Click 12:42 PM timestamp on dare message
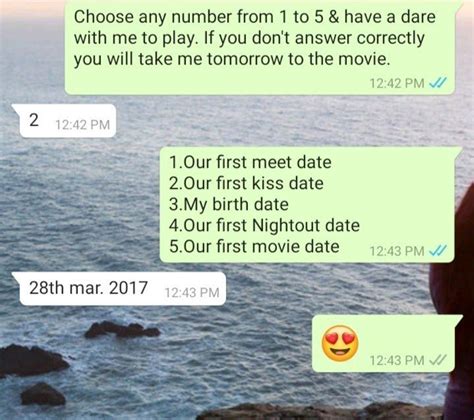 pyautogui.click(x=397, y=83)
